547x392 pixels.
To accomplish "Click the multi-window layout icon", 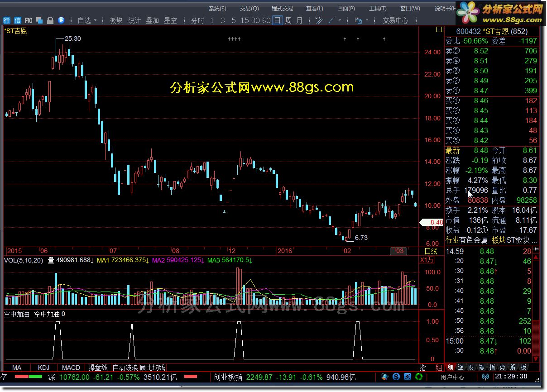I will point(358,20).
